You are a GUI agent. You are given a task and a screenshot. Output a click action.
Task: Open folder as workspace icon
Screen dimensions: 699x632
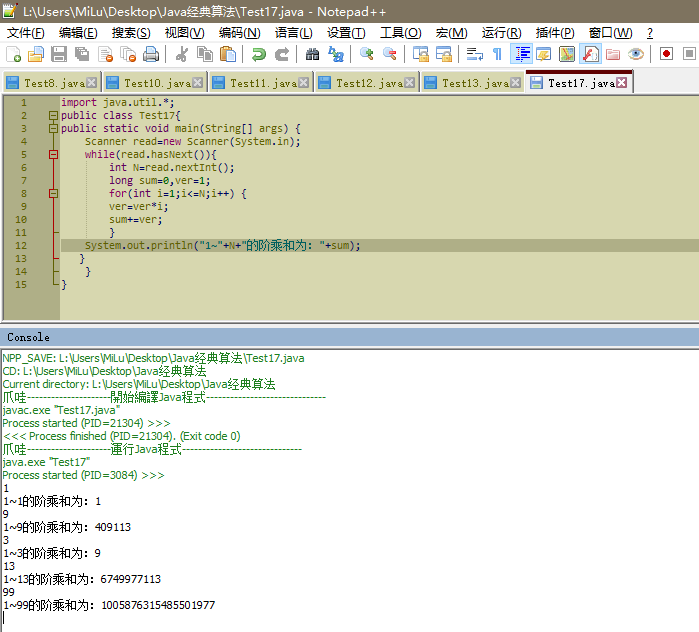click(x=613, y=54)
